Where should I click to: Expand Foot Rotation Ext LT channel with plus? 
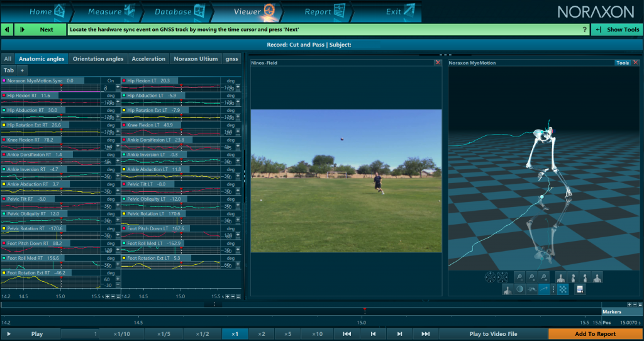[x=238, y=264]
